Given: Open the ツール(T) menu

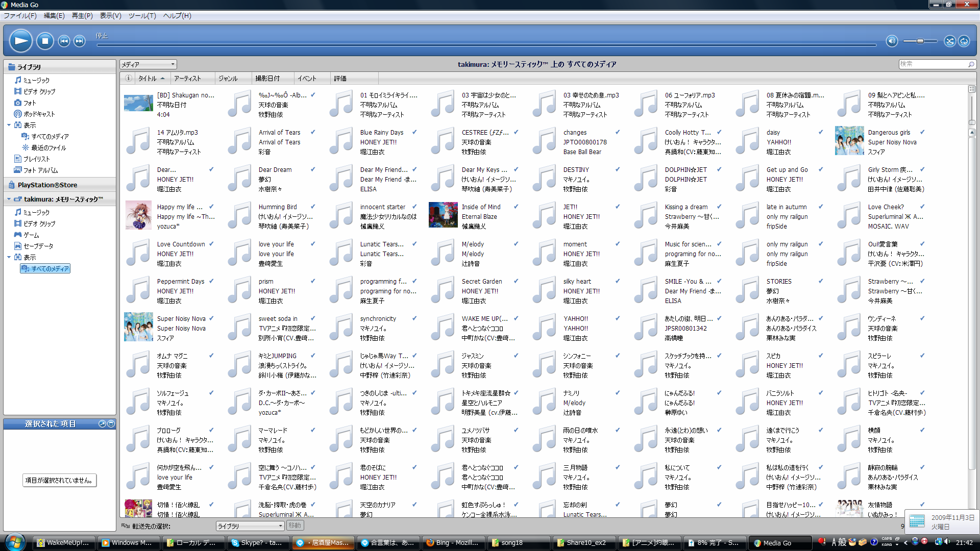Looking at the screenshot, I should [142, 16].
